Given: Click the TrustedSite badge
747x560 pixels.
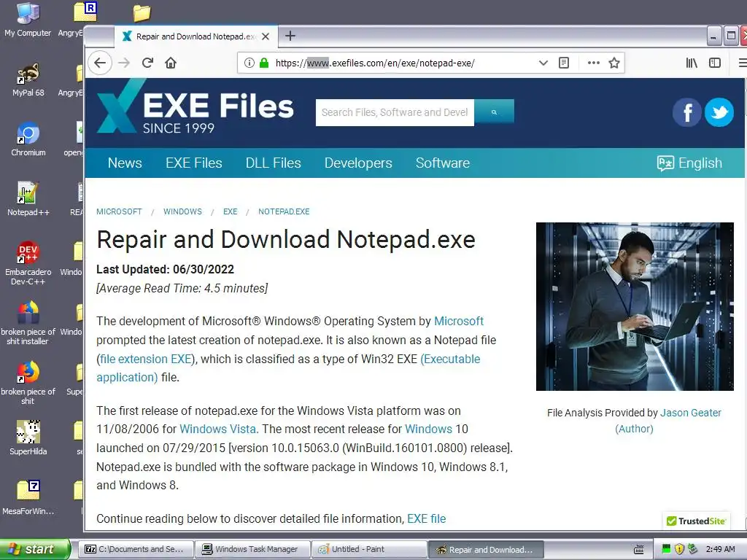Looking at the screenshot, I should click(x=696, y=521).
